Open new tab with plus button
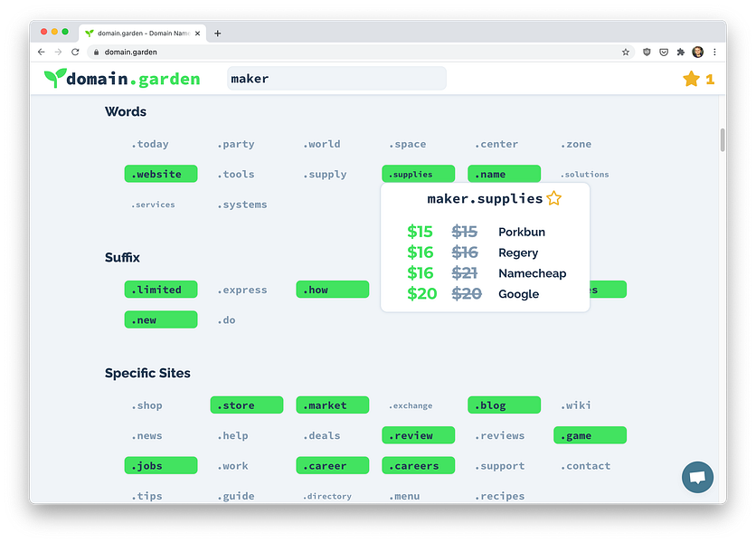Screen dimensions: 756x543 [x=217, y=33]
